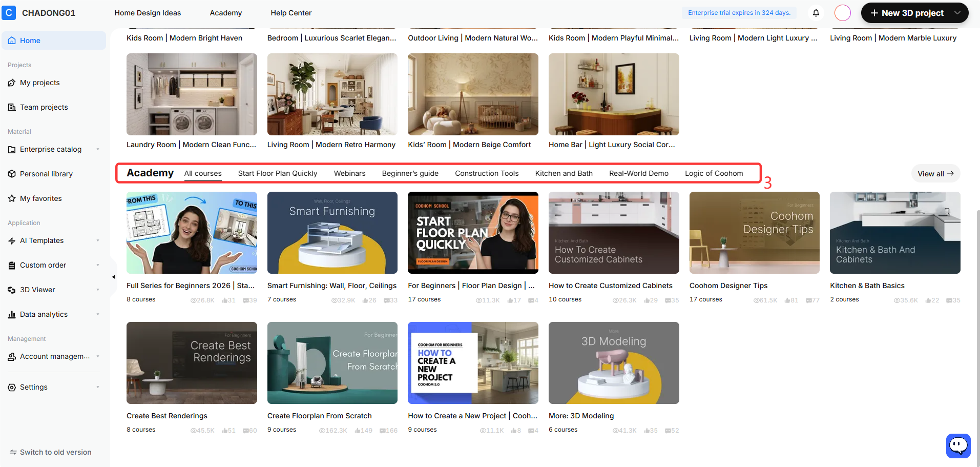The width and height of the screenshot is (980, 467).
Task: Open the Laundry Room Modern Clean thumbnail
Action: tap(192, 94)
